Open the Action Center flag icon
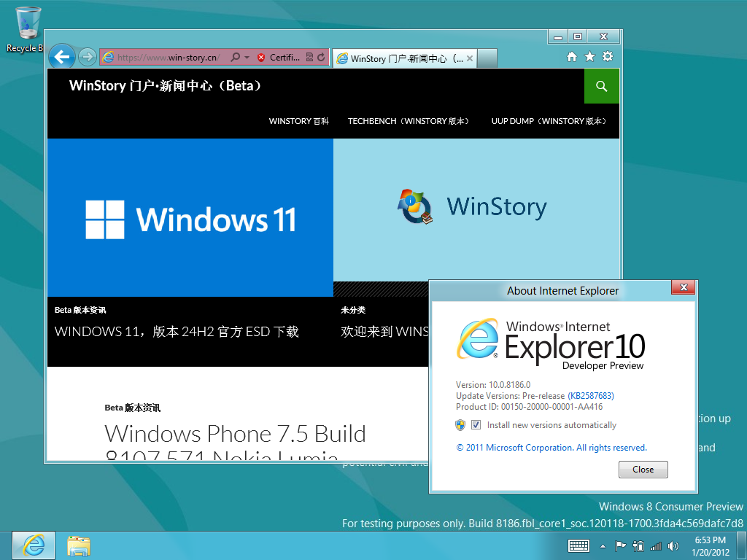Image resolution: width=747 pixels, height=560 pixels. click(620, 545)
